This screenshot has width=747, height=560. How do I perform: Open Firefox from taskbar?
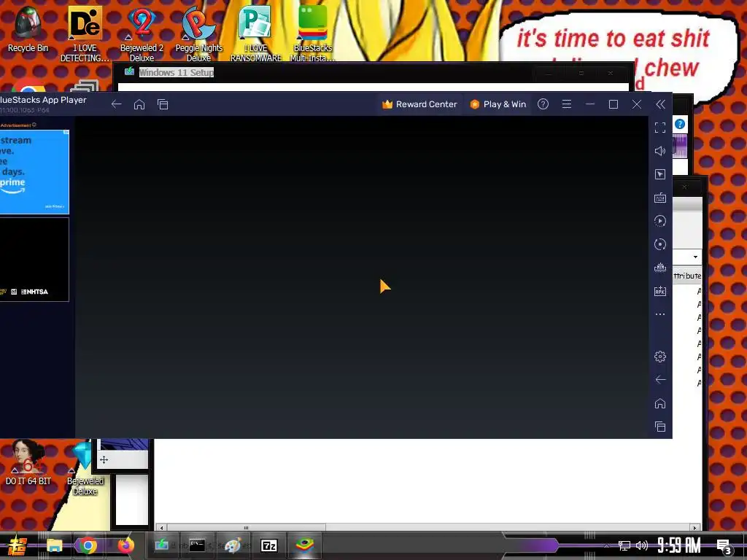click(125, 545)
